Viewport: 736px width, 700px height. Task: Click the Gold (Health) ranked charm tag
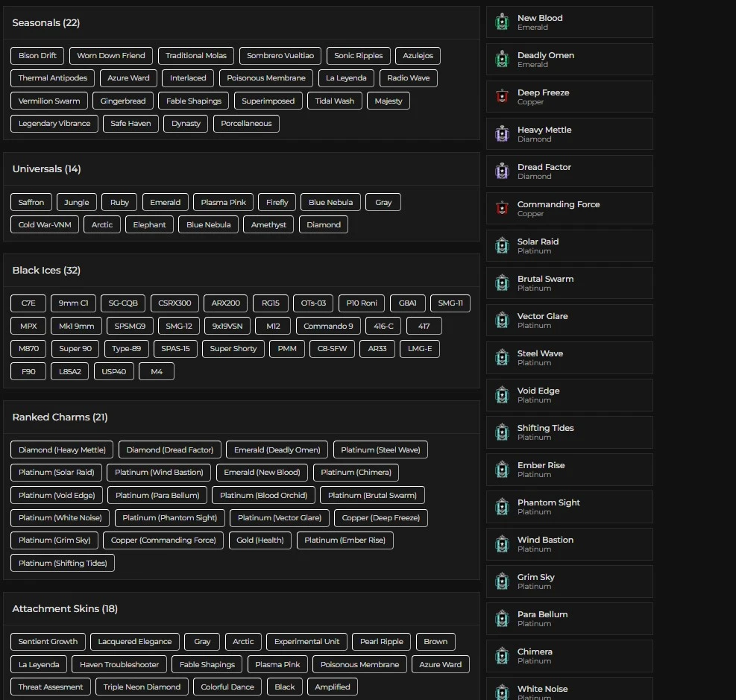[260, 540]
